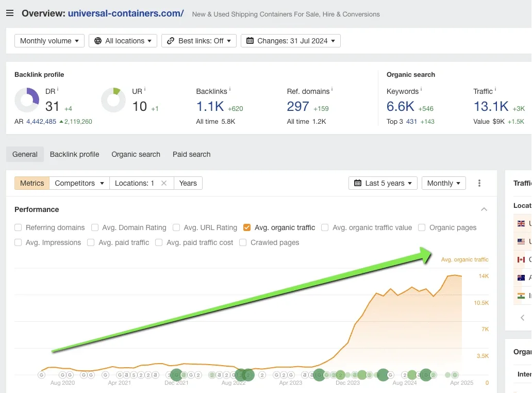
Task: Click the United Kingdom flag icon
Action: (x=521, y=223)
